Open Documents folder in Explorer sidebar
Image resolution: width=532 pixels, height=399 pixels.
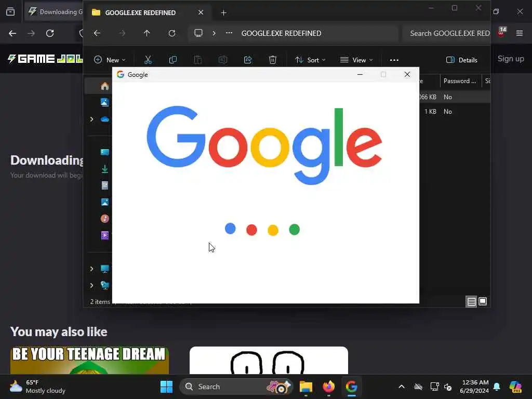[104, 185]
